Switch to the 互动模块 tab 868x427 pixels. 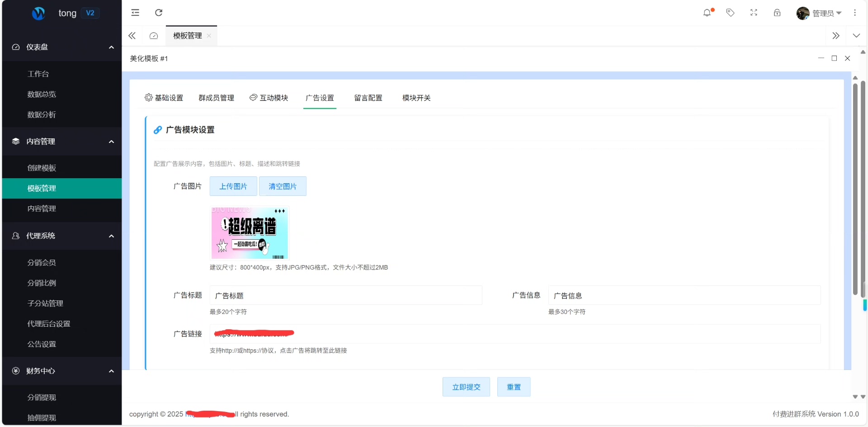(269, 98)
